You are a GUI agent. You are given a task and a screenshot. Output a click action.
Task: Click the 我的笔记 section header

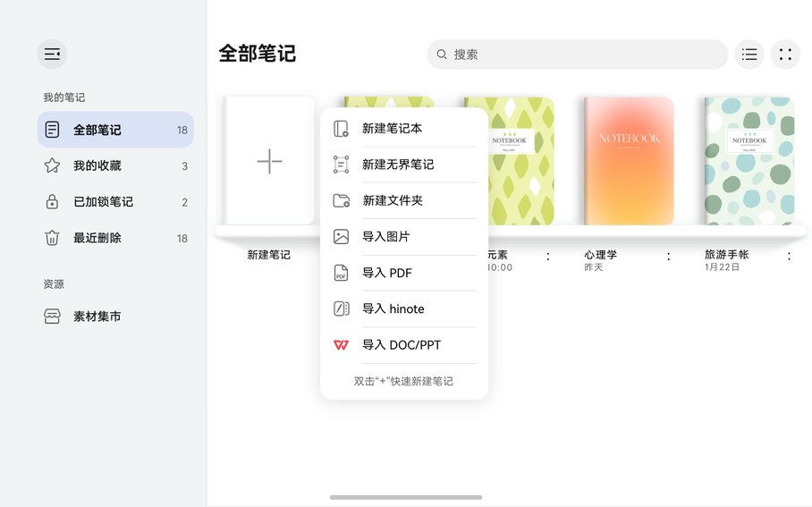(63, 97)
